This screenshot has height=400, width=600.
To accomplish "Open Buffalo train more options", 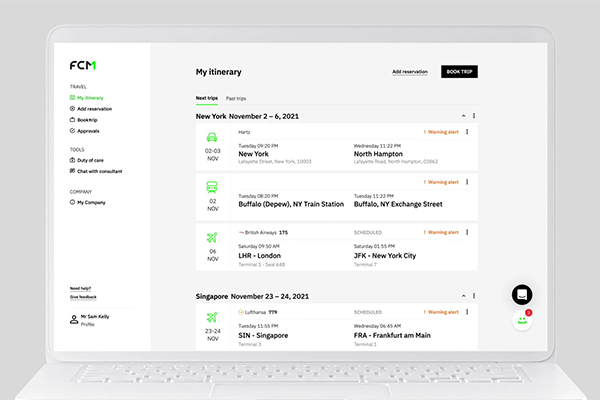I will point(467,182).
